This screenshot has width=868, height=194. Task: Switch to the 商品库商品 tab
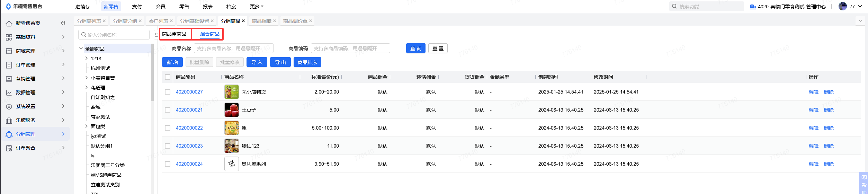(174, 34)
